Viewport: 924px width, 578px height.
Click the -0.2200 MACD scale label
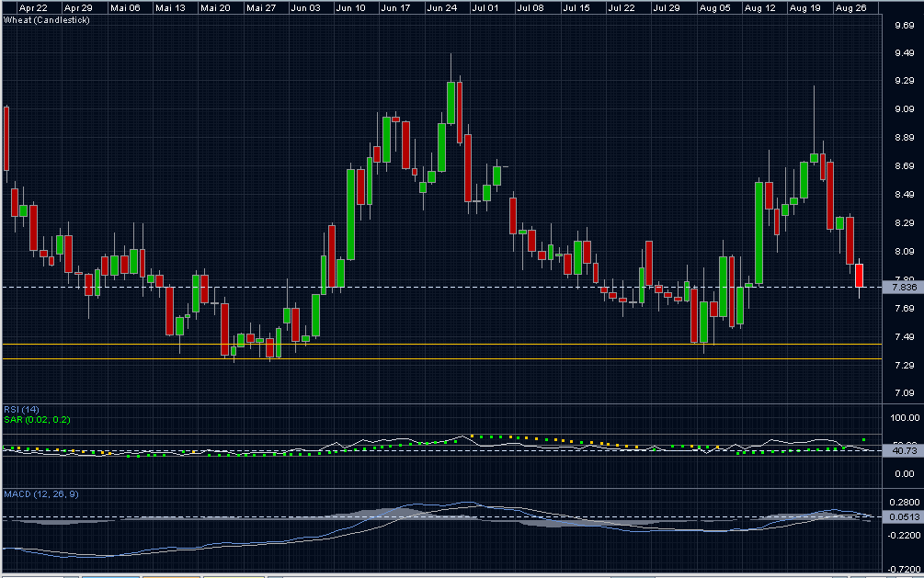[904, 535]
